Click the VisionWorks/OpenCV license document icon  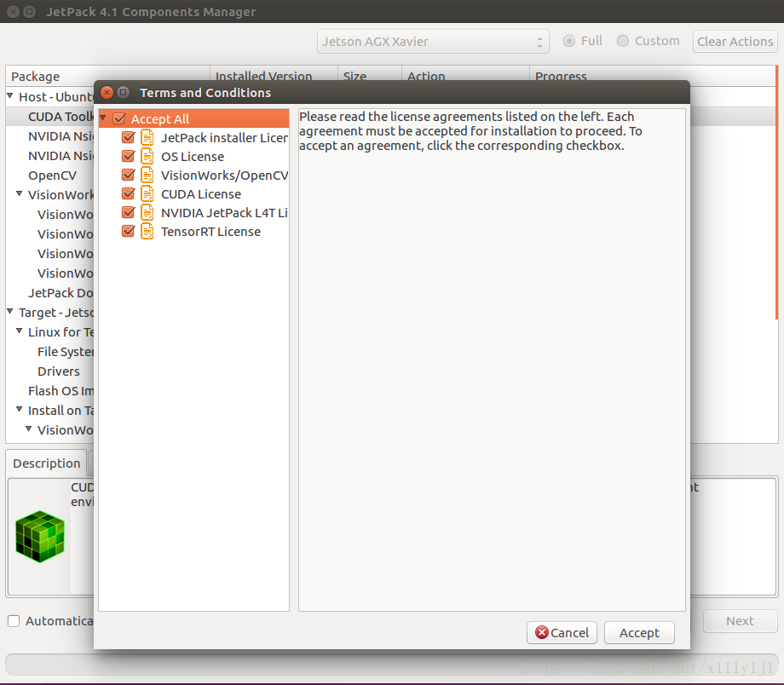click(147, 175)
